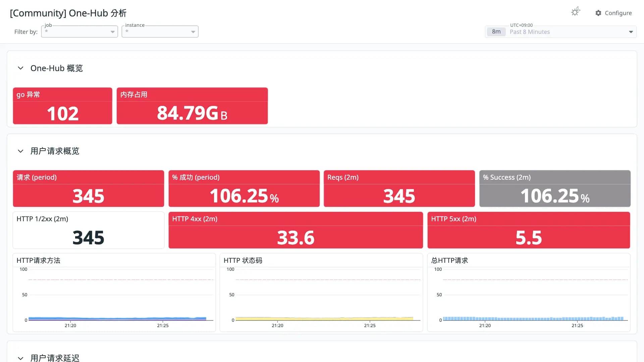The height and width of the screenshot is (362, 644).
Task: Collapse the One-Hub 概览 section
Action: click(x=20, y=68)
